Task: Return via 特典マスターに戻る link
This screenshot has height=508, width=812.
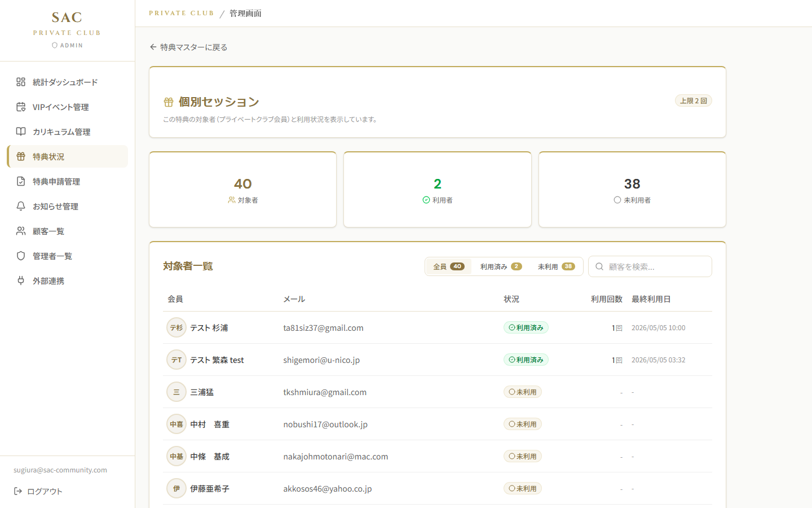Action: pyautogui.click(x=188, y=47)
